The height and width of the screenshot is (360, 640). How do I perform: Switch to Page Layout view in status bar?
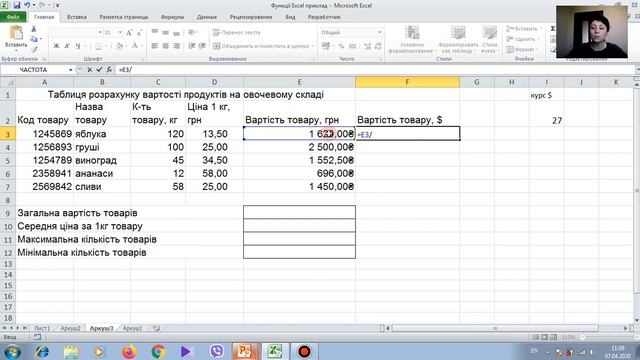tap(544, 337)
